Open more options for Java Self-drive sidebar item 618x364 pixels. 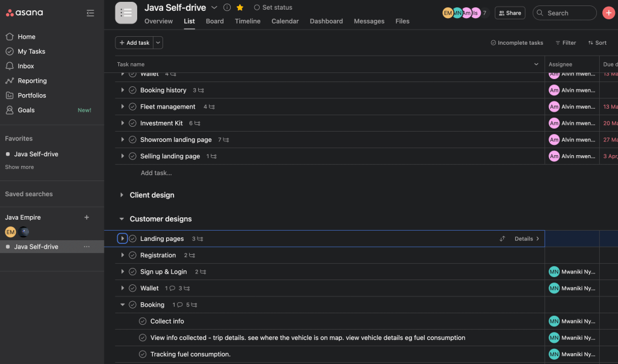[x=86, y=247]
